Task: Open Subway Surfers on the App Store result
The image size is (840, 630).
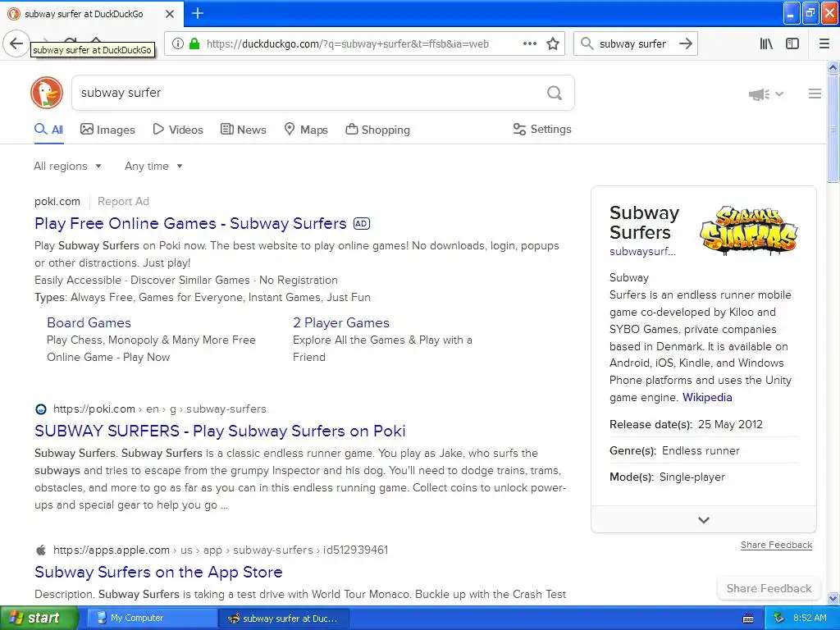Action: click(158, 572)
